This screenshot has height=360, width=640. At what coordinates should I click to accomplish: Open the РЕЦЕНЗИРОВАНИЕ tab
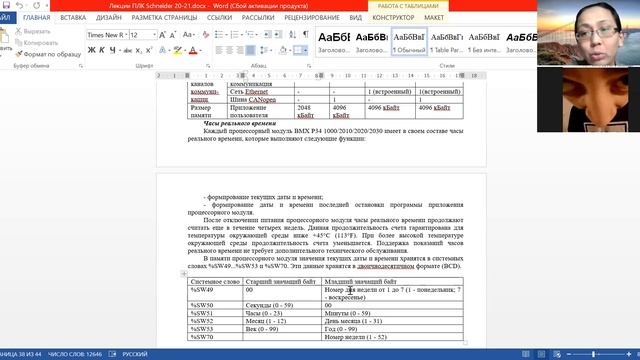click(x=312, y=18)
